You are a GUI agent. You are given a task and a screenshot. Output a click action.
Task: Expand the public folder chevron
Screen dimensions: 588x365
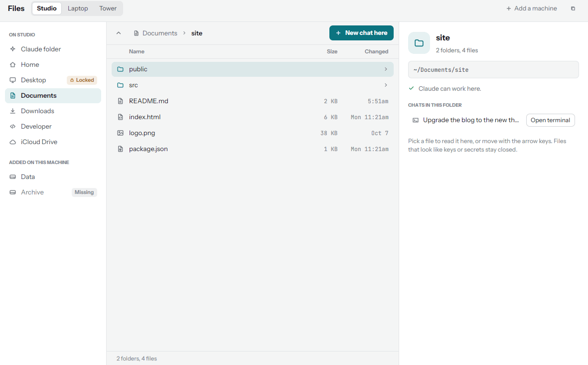point(386,69)
